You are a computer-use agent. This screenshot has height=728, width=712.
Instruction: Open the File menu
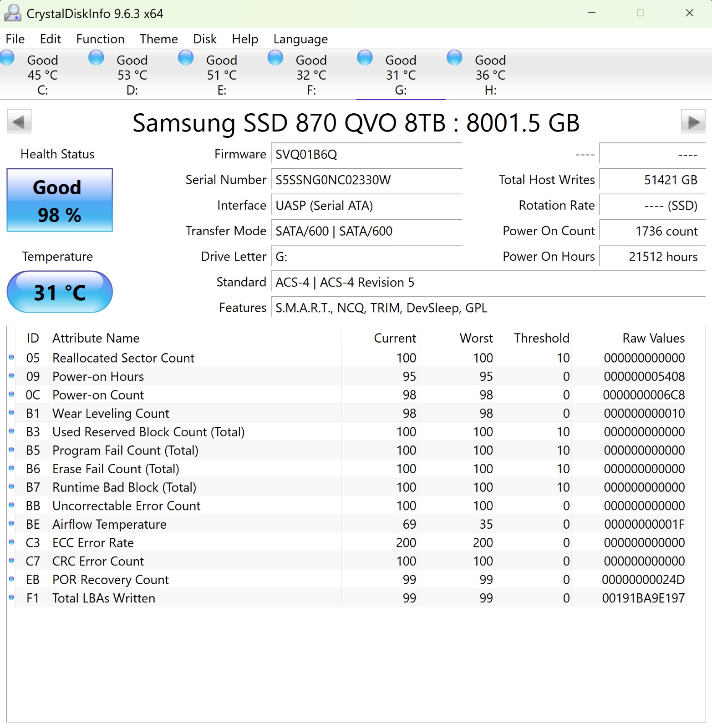coord(15,39)
